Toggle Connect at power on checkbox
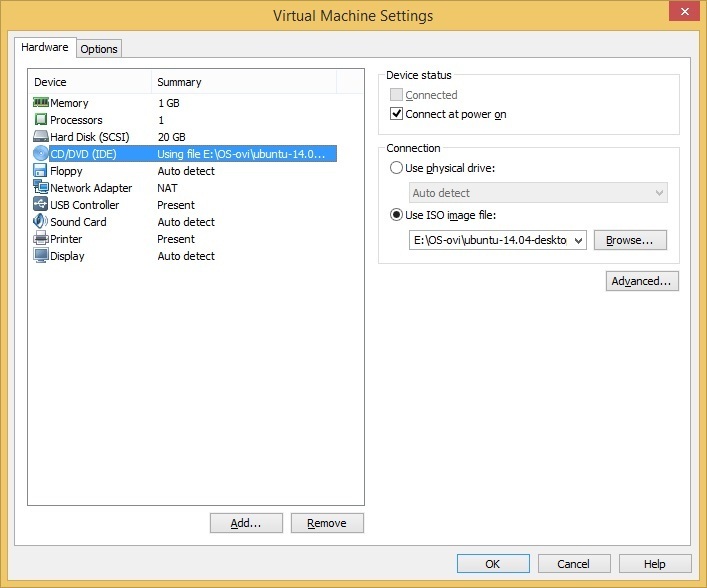707x588 pixels. coord(396,114)
